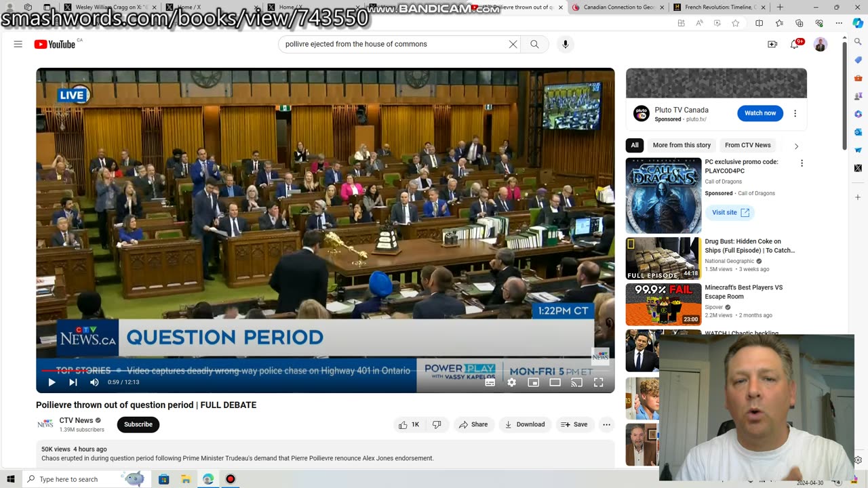868x488 pixels.
Task: Save the video to a playlist
Action: pos(574,424)
